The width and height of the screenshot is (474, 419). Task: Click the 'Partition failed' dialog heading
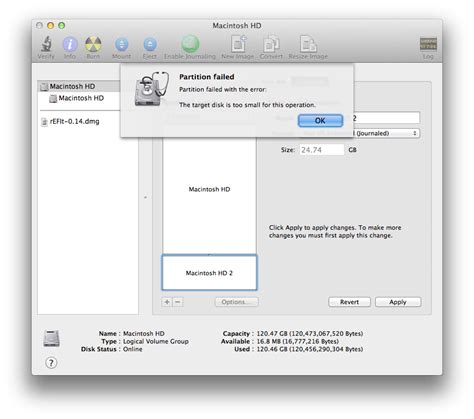point(207,77)
